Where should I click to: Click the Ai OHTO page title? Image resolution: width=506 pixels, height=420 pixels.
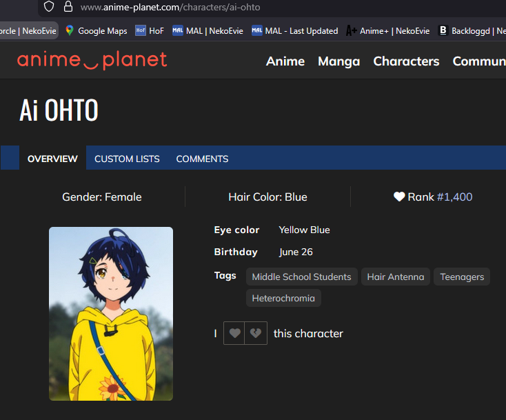[x=59, y=110]
